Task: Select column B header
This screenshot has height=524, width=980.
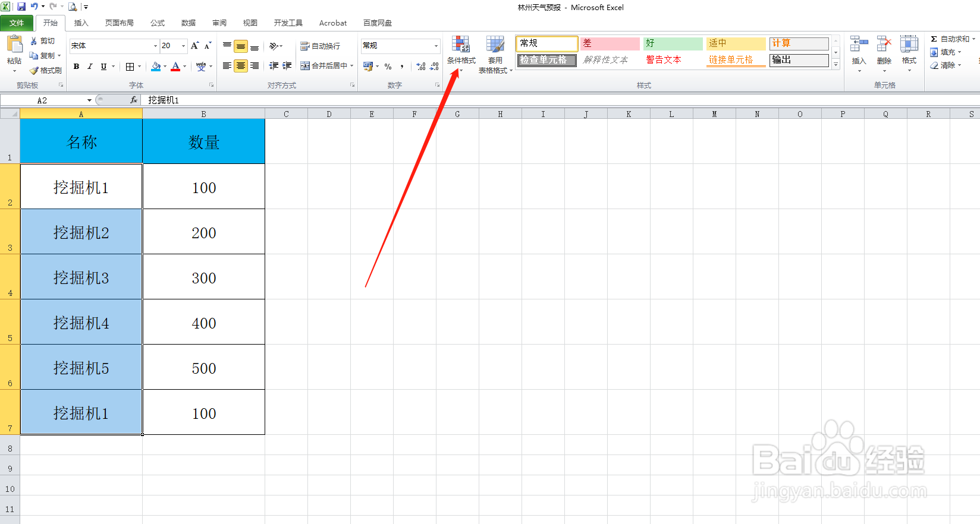Action: [203, 113]
